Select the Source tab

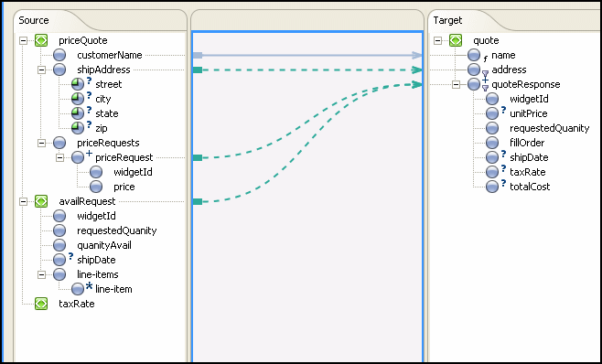coord(34,20)
